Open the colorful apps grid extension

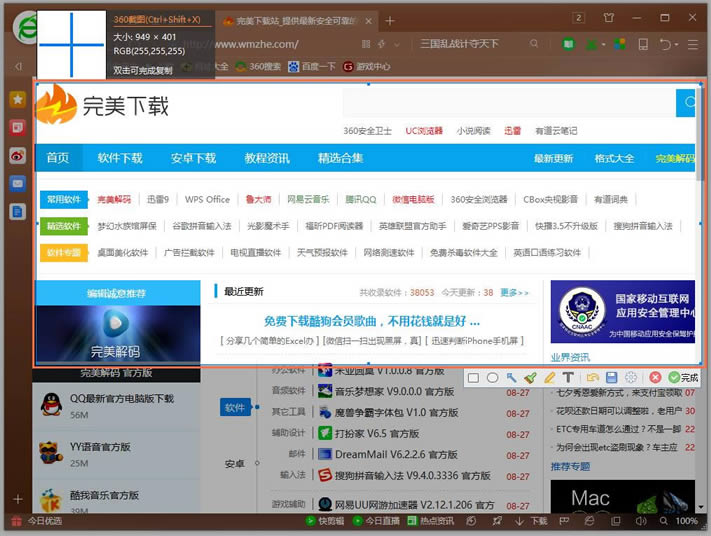619,44
